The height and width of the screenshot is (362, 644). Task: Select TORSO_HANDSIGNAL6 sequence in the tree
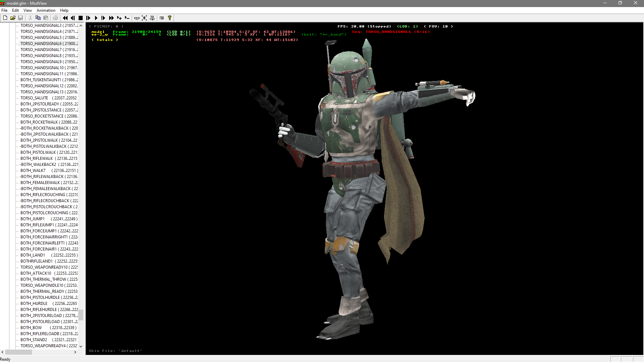(49, 44)
